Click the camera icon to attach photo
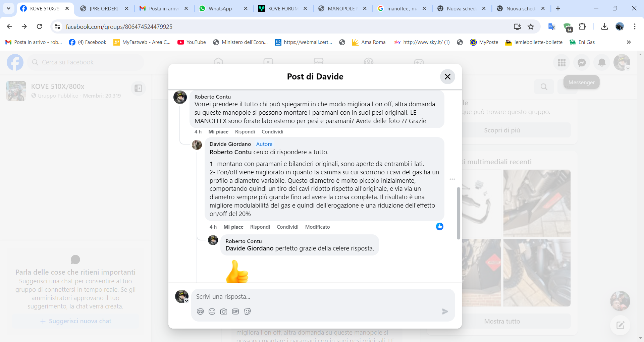The height and width of the screenshot is (342, 644). click(x=224, y=311)
